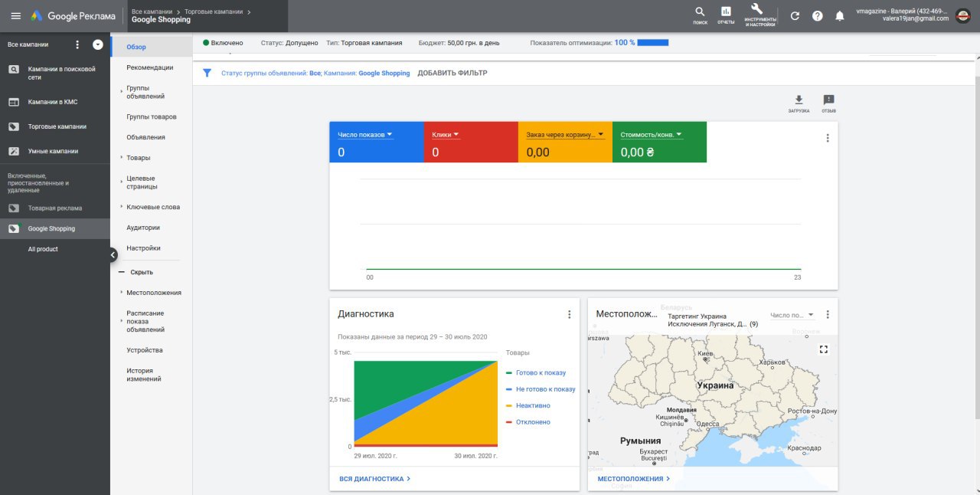The height and width of the screenshot is (495, 980).
Task: Click the Отклонено legend entry
Action: [533, 422]
